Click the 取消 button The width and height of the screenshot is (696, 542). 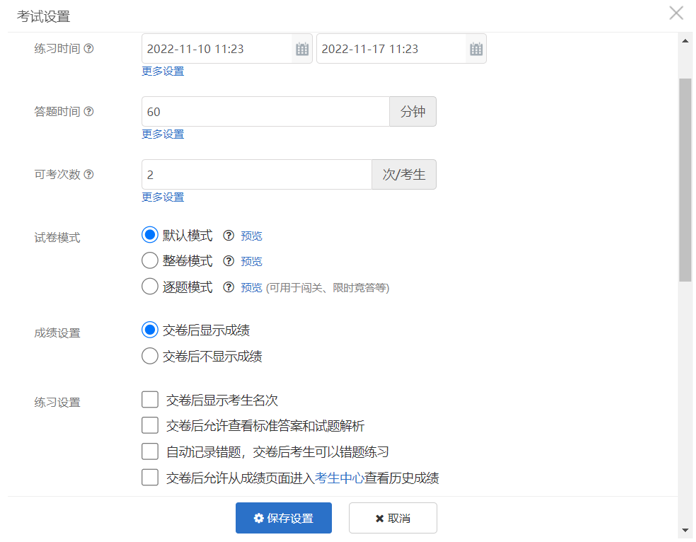coord(392,518)
